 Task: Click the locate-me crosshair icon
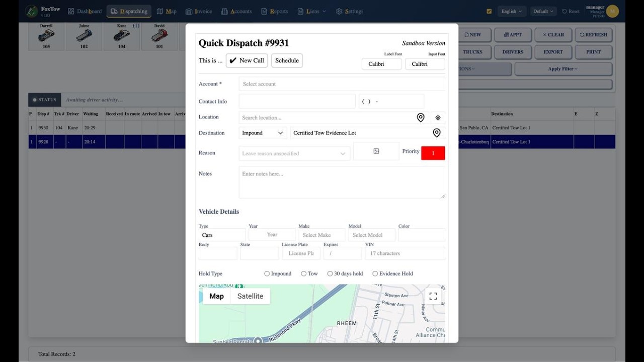(438, 118)
